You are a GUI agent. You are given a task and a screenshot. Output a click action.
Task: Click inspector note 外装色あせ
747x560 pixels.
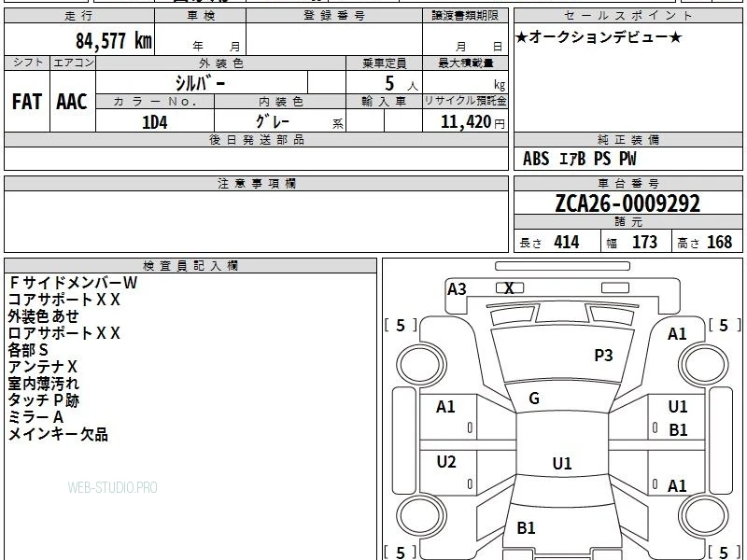[x=43, y=316]
